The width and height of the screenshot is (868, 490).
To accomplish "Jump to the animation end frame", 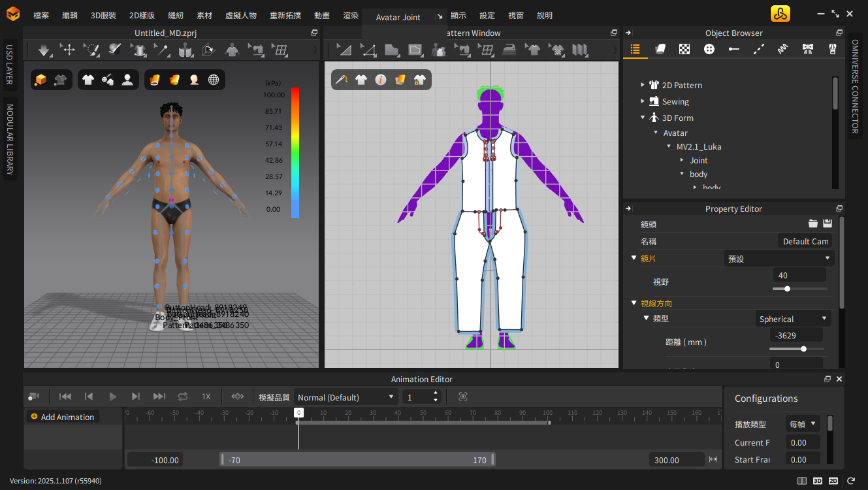I will [x=159, y=397].
